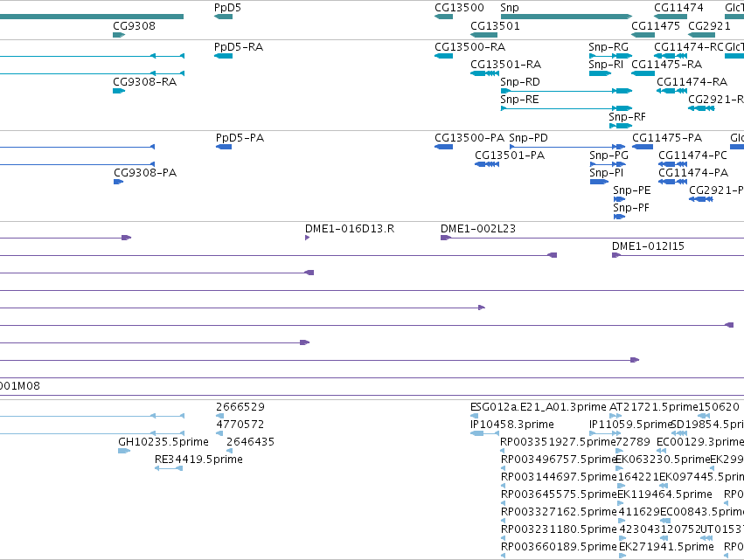Click the EK119464.5prime EST label

point(664,495)
